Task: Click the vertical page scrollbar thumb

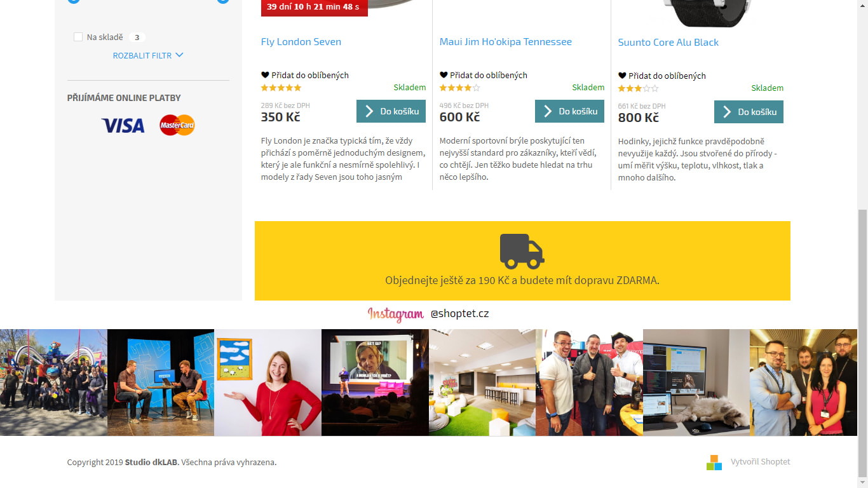Action: [x=863, y=343]
